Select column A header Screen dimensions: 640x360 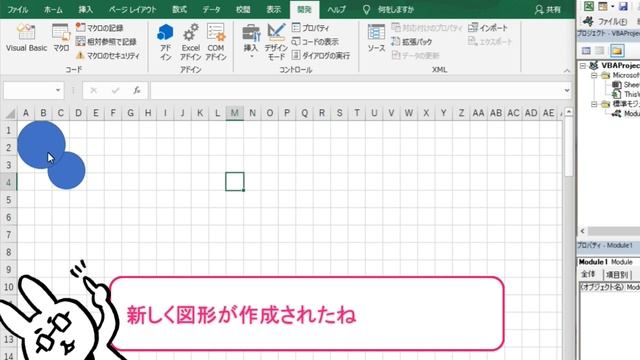[x=26, y=113]
